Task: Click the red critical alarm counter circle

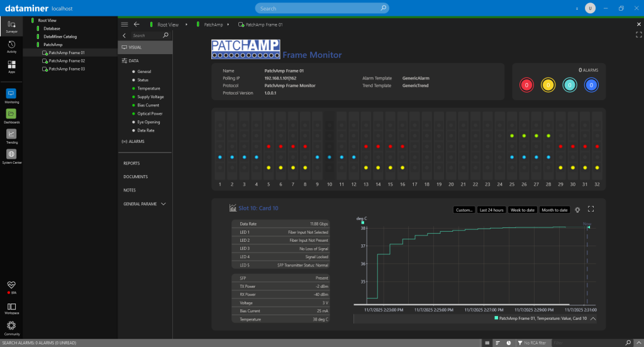Action: 527,84
